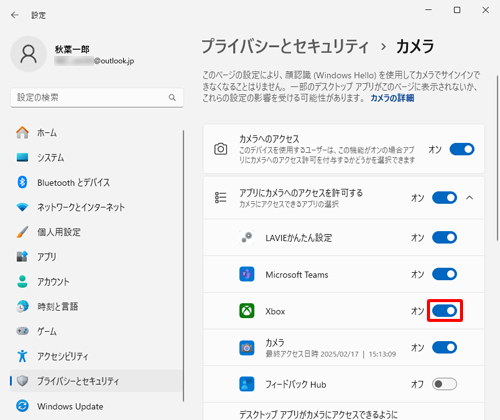Open the カメラの詳細 link
Image resolution: width=500 pixels, height=420 pixels.
click(x=392, y=98)
